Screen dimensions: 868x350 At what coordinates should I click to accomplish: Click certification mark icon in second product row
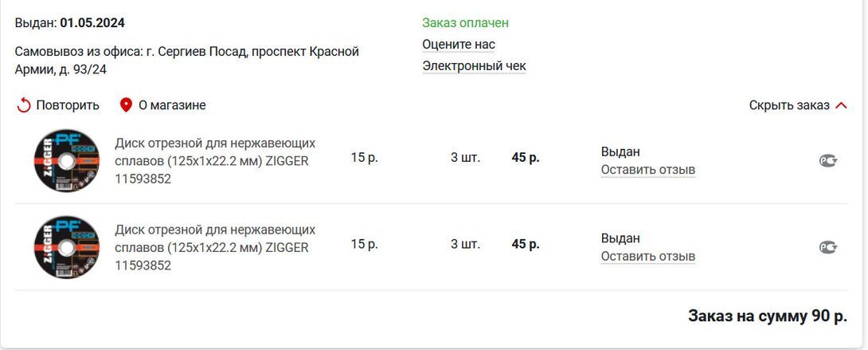coord(828,247)
